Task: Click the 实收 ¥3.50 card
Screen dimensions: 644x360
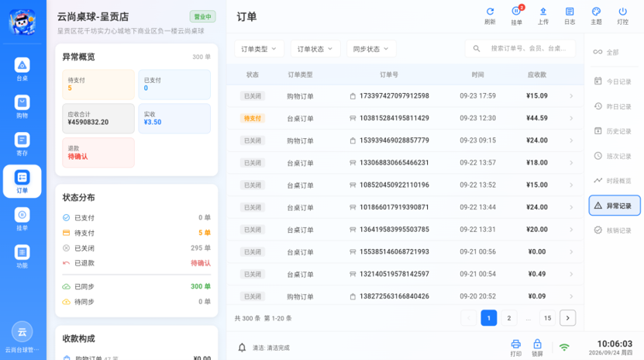Action: [x=174, y=119]
